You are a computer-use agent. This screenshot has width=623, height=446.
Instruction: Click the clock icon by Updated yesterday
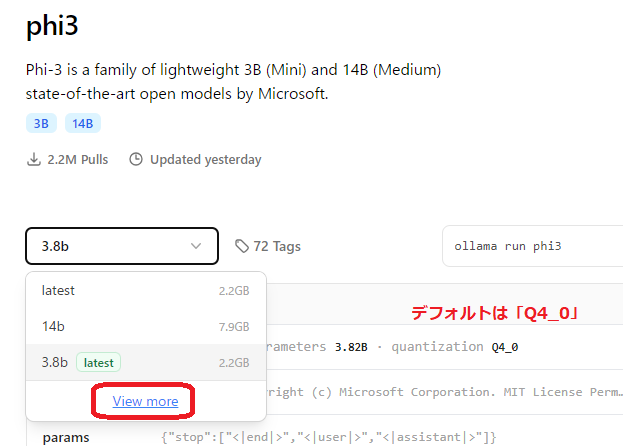pos(136,159)
